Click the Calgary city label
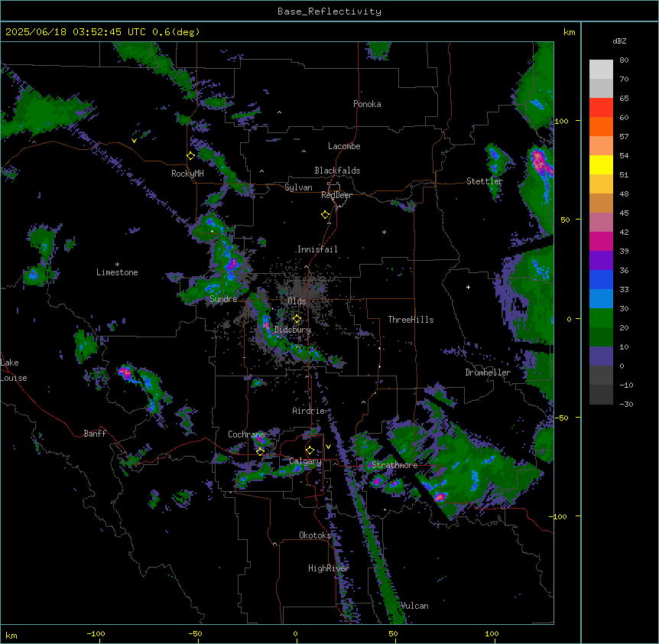The image size is (659, 644). pyautogui.click(x=305, y=461)
